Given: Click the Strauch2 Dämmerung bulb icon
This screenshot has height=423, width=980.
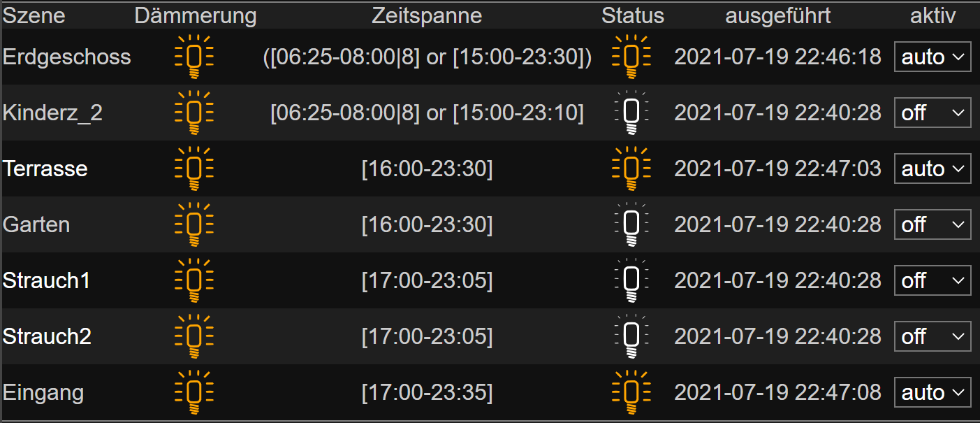Looking at the screenshot, I should point(194,336).
